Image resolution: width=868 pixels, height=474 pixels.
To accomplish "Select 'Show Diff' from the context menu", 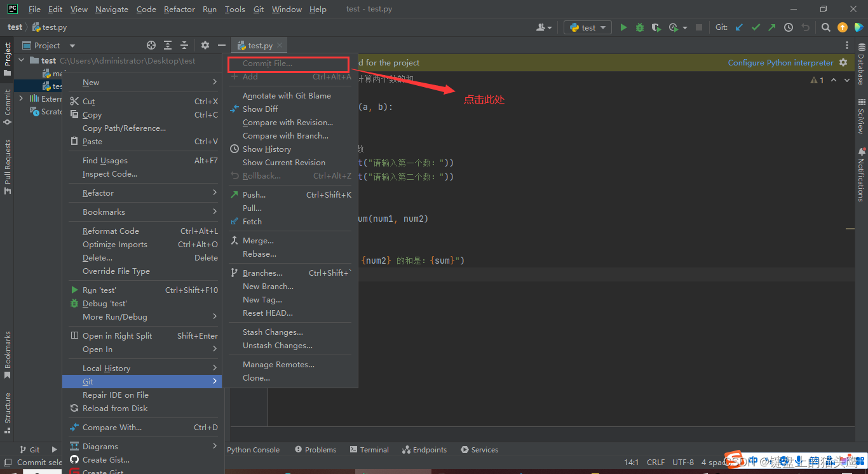I will point(261,109).
